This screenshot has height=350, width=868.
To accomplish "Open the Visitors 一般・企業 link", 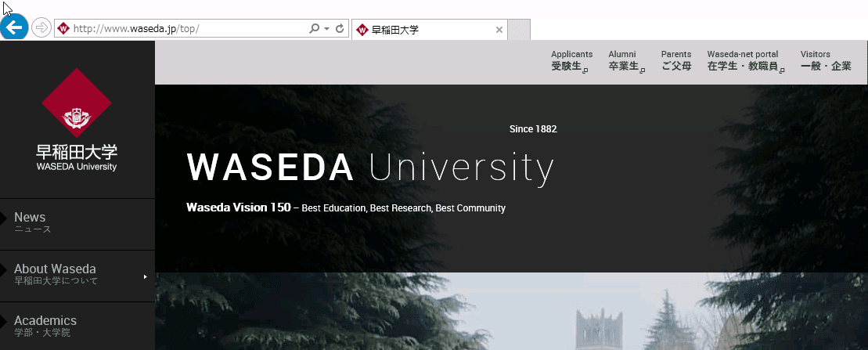I will coord(826,61).
